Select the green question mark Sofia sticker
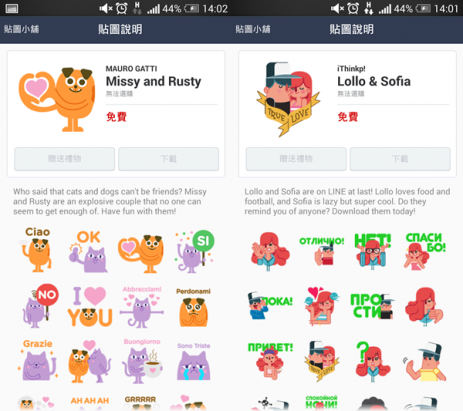Screen dimensions: 463x411 (x=373, y=362)
